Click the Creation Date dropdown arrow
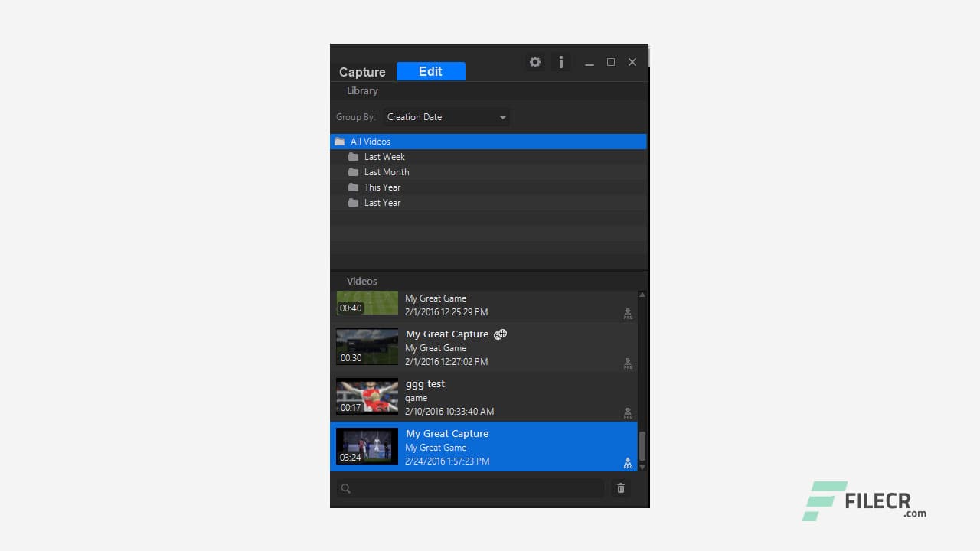The height and width of the screenshot is (551, 980). (x=503, y=116)
